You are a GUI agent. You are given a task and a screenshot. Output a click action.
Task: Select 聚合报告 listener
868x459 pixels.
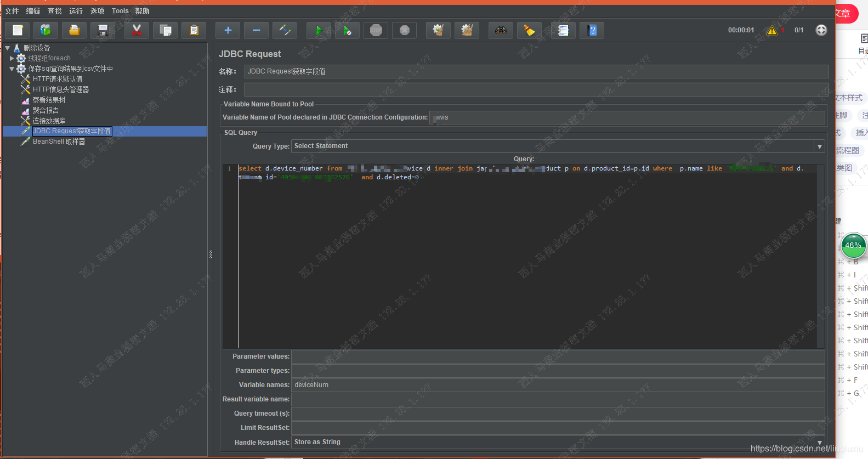tap(46, 110)
